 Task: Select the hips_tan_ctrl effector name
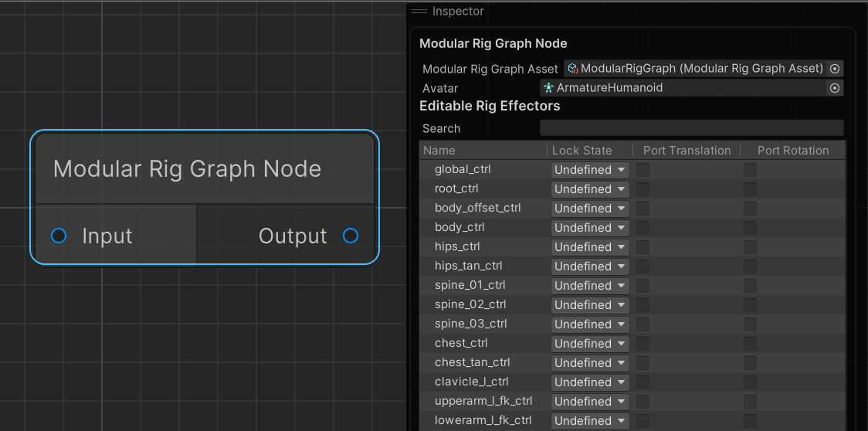click(x=469, y=266)
